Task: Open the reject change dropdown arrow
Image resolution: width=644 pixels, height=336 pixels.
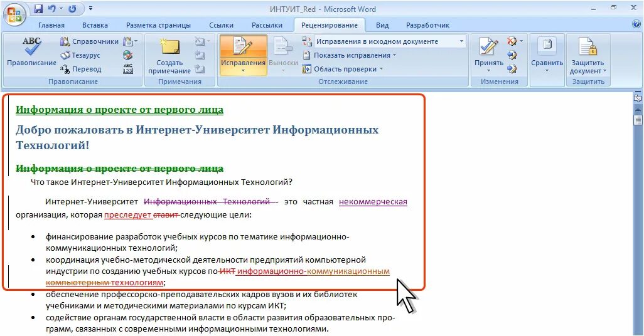Action: click(x=521, y=41)
